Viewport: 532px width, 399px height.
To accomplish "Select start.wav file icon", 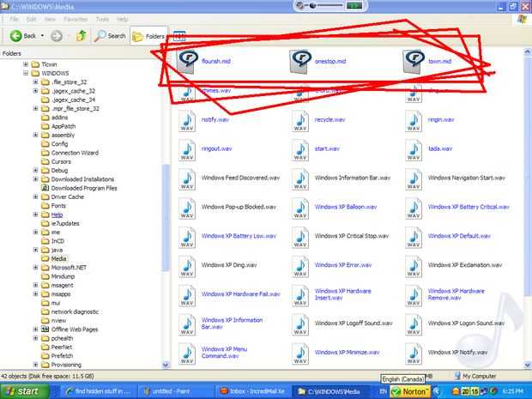I will 300,150.
